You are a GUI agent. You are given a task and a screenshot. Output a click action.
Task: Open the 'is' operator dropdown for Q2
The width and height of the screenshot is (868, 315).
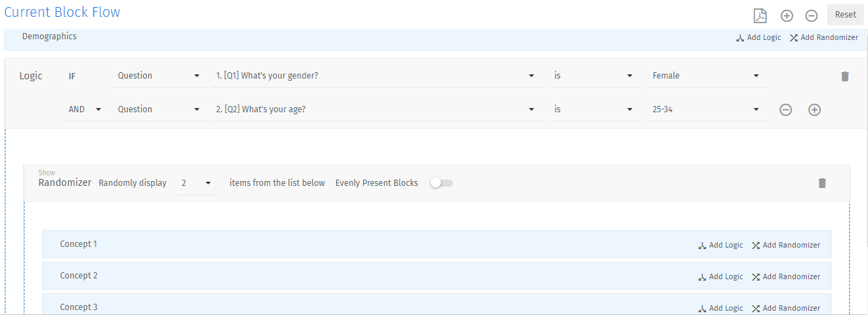594,109
